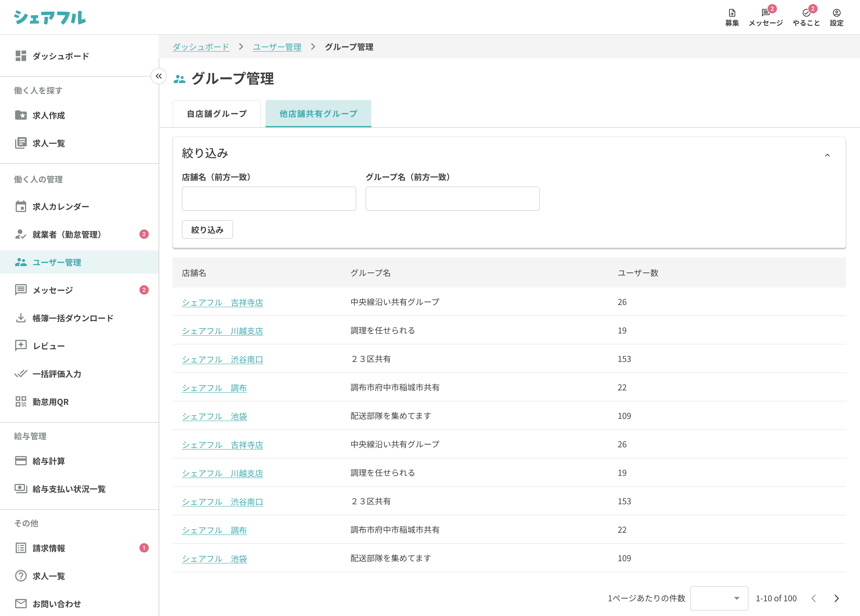860x616 pixels.
Task: Click the 1-10 of 100 page count
Action: (776, 598)
